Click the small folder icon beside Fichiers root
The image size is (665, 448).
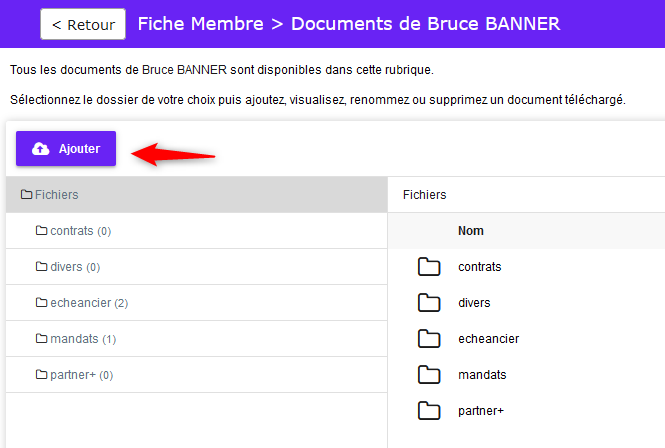(26, 194)
